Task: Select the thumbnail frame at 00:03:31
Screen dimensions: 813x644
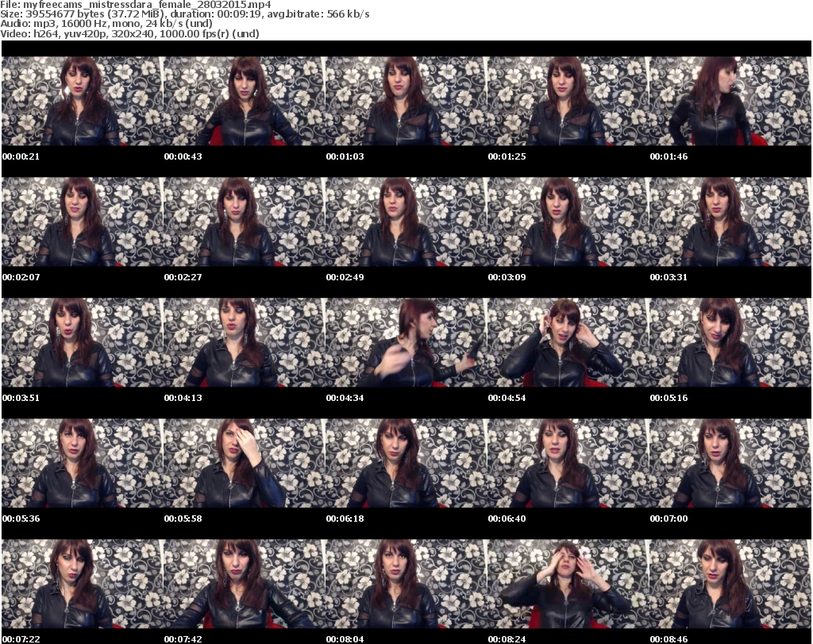Action: (x=730, y=222)
